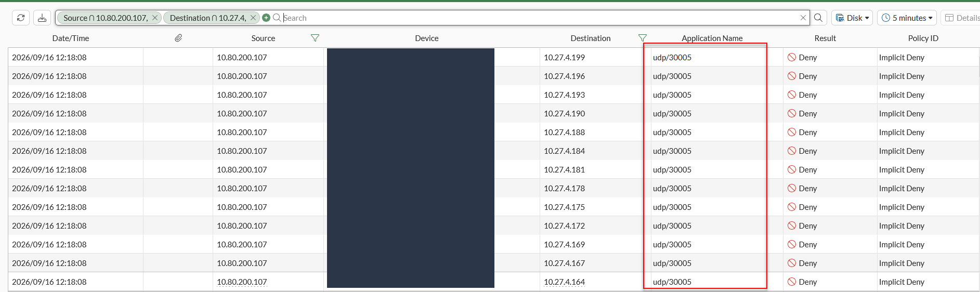
Task: Click udp/30005 in 10.27.4.181 row
Action: point(672,169)
